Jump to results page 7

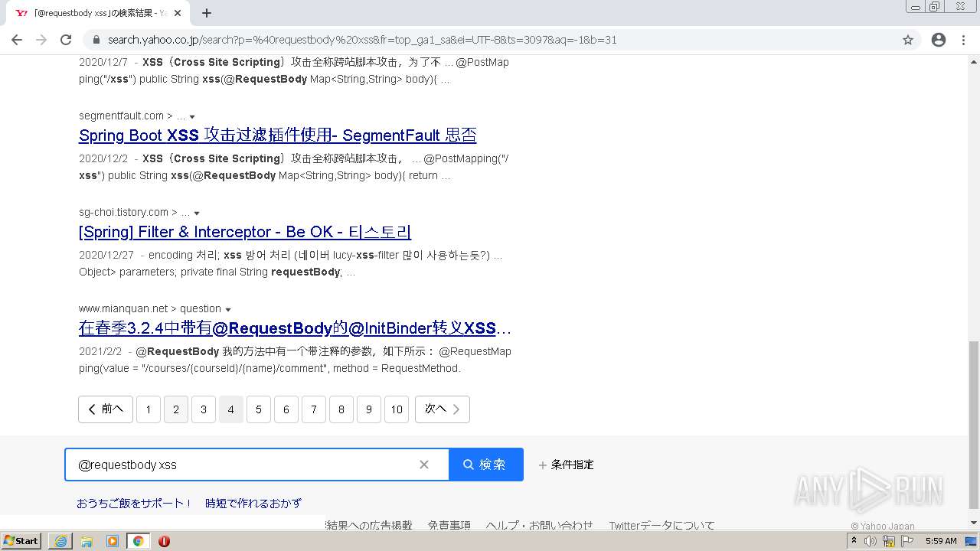pyautogui.click(x=314, y=409)
